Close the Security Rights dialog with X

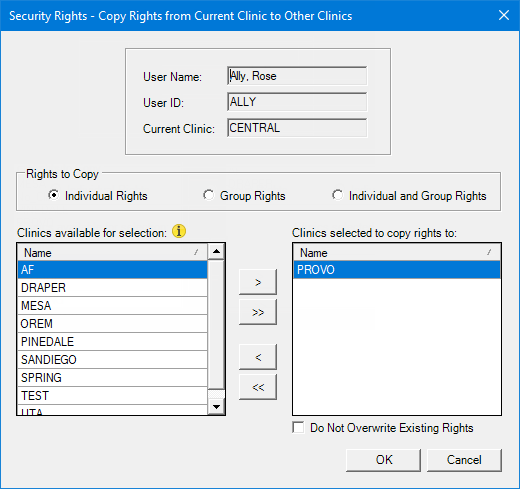(x=504, y=15)
